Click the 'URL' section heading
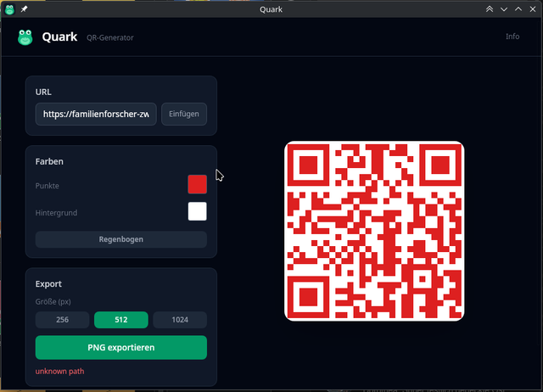This screenshot has width=543, height=392. pos(43,92)
